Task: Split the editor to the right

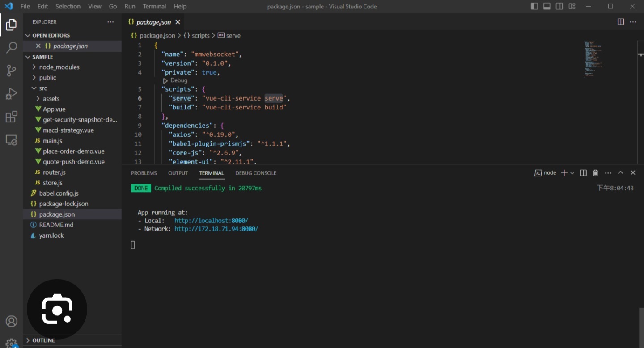Action: pyautogui.click(x=621, y=22)
